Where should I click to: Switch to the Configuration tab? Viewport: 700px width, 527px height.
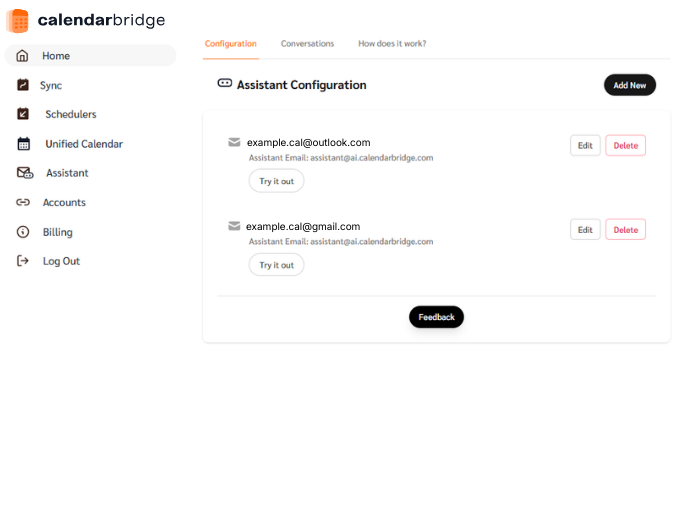pos(231,44)
